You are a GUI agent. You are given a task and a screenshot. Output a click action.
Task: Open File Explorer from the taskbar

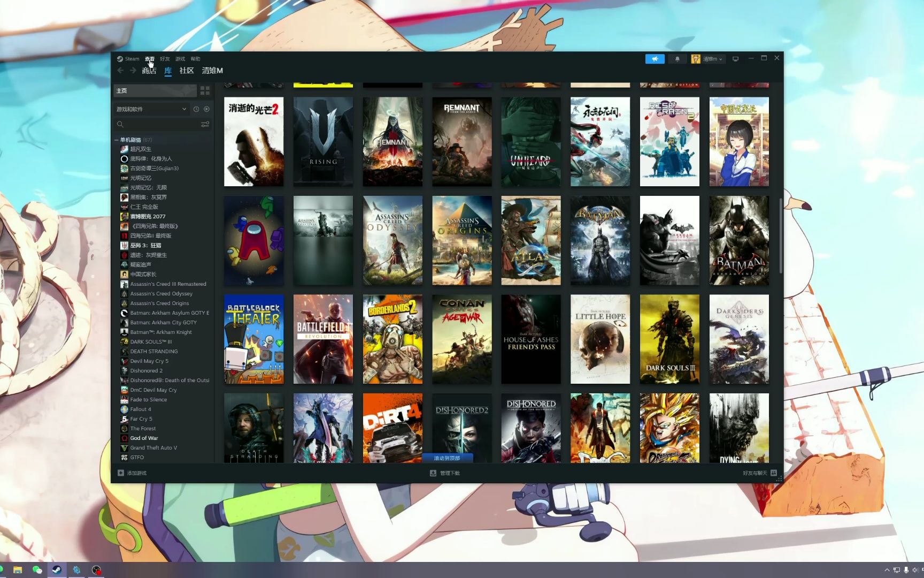click(18, 570)
